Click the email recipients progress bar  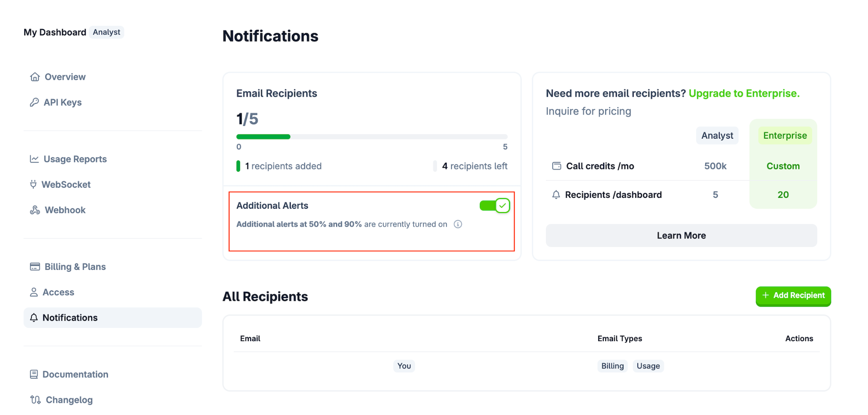[372, 136]
